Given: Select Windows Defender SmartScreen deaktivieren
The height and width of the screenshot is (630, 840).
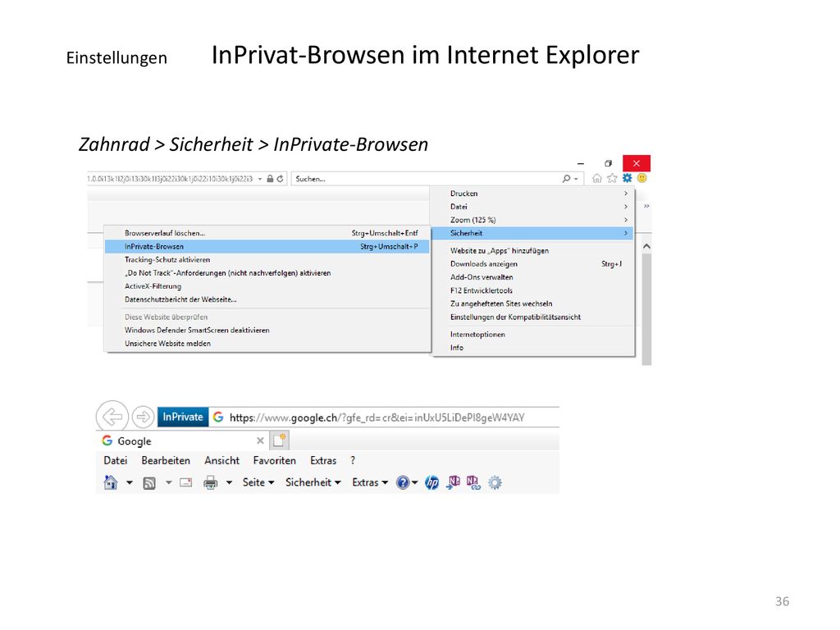Looking at the screenshot, I should coord(267,330).
